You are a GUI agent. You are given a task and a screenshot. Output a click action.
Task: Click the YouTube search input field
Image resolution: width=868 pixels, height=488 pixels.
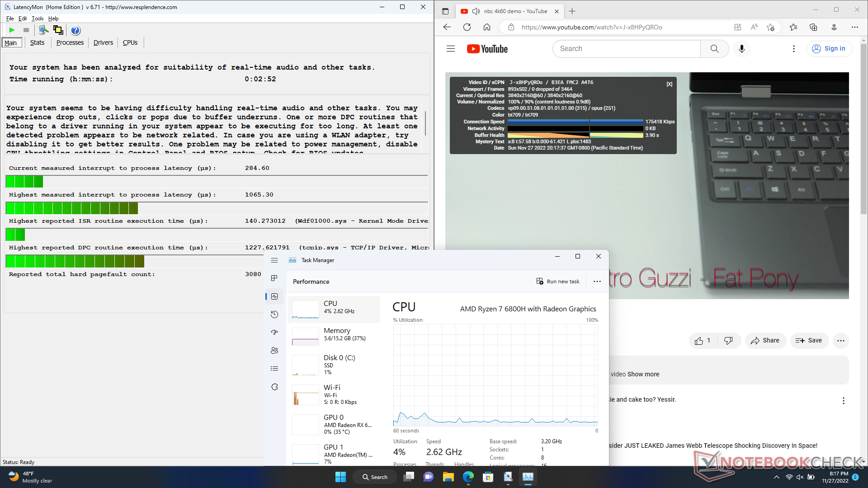pos(626,49)
